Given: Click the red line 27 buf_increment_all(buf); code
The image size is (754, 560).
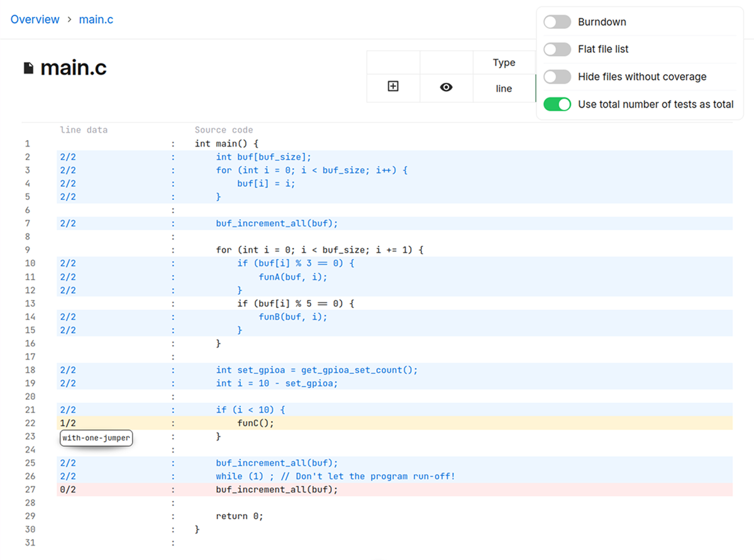Looking at the screenshot, I should click(x=277, y=490).
